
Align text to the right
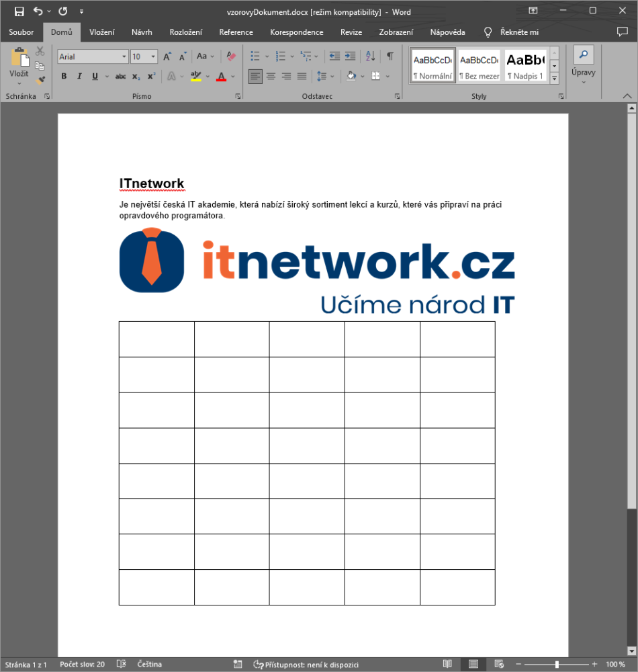(x=287, y=77)
